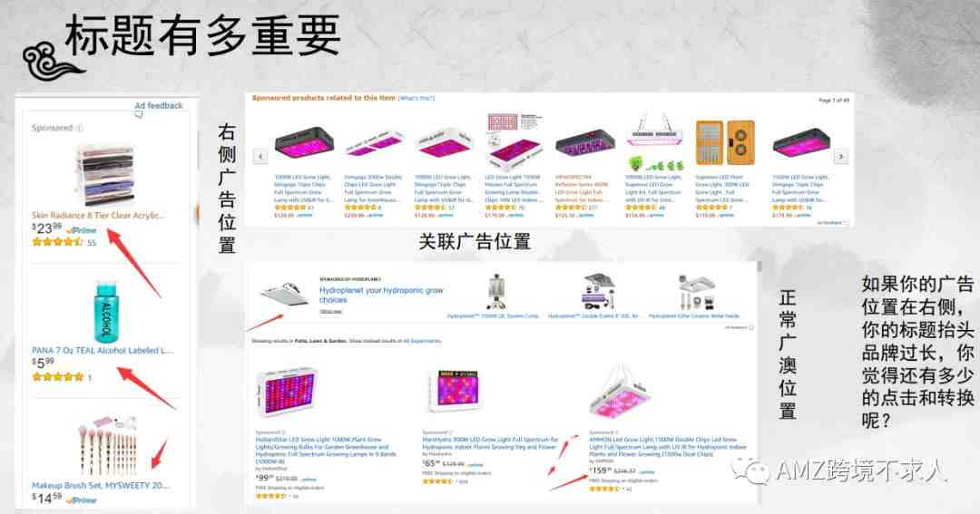Go to previous sponsored products carousel page
This screenshot has height=514, width=980.
click(260, 157)
